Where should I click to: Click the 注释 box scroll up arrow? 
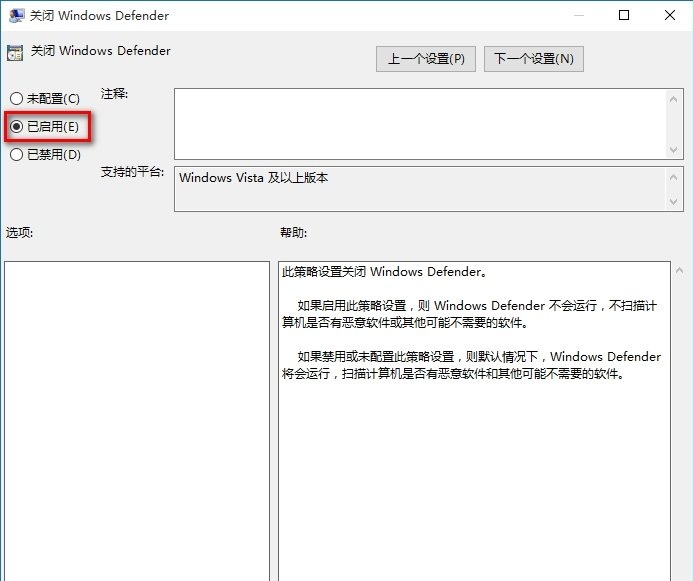(673, 99)
